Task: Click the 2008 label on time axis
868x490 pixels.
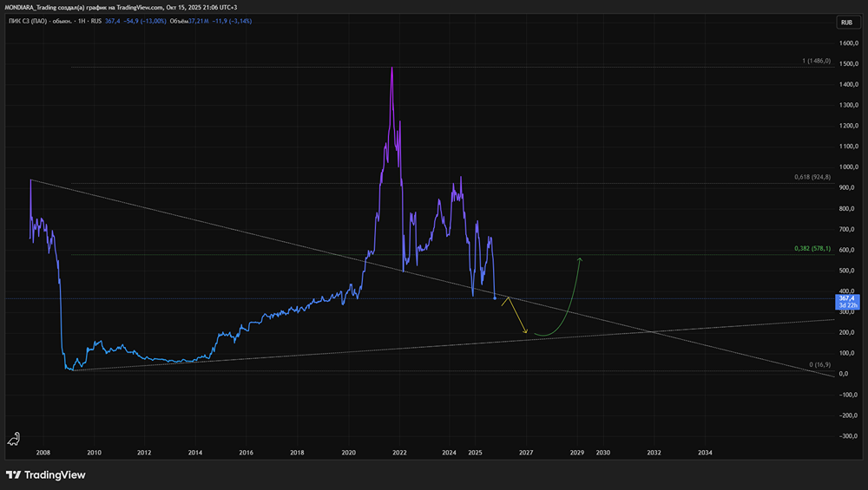Action: coord(43,453)
